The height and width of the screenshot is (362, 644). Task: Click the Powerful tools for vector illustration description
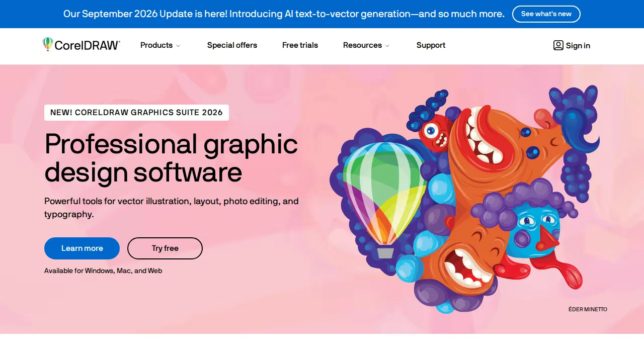172,208
